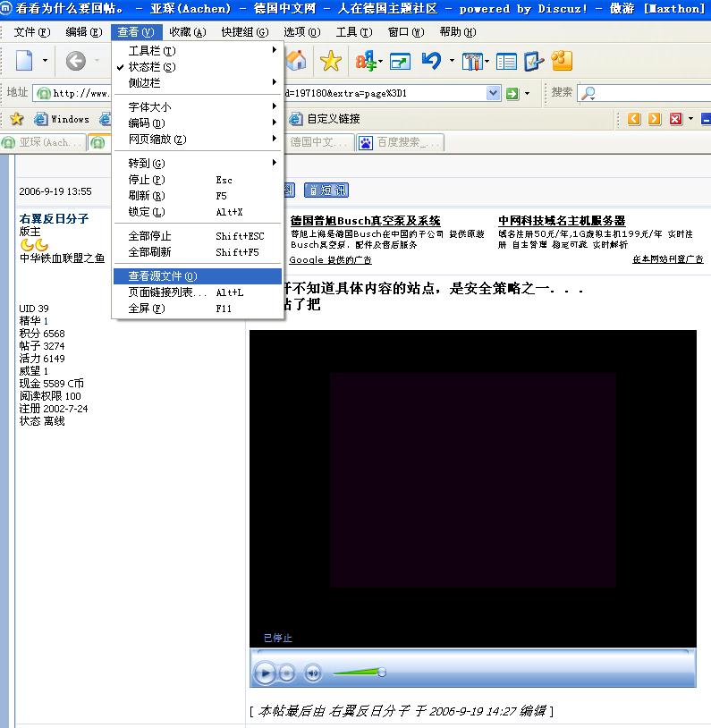
Task: Click the Home icon in the toolbar
Action: click(296, 61)
